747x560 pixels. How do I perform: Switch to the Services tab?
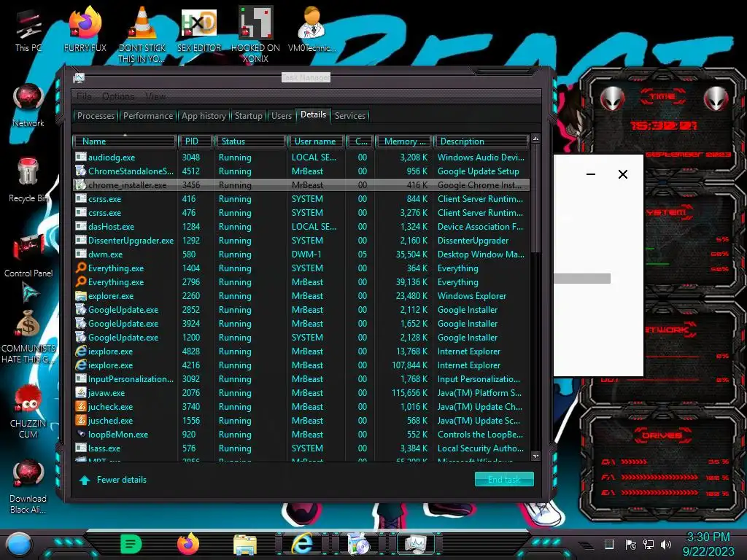(349, 116)
